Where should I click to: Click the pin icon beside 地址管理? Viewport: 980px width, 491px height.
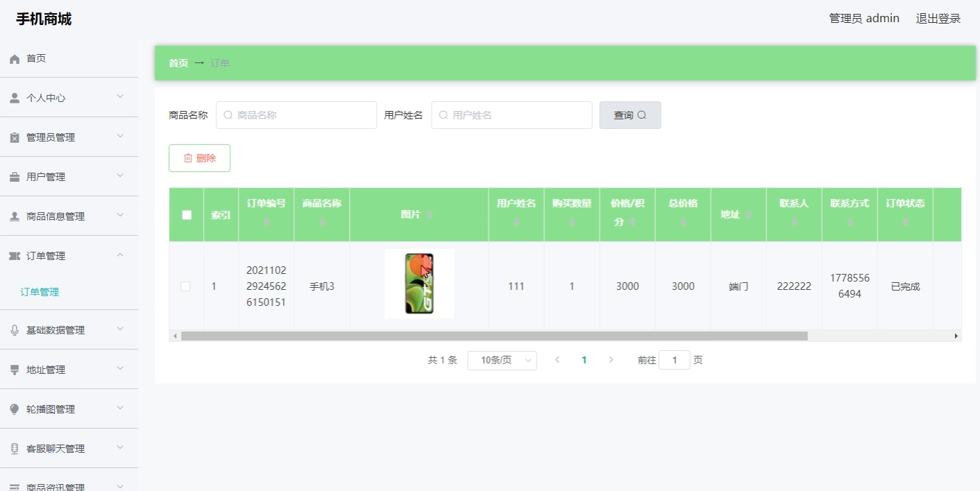point(15,370)
